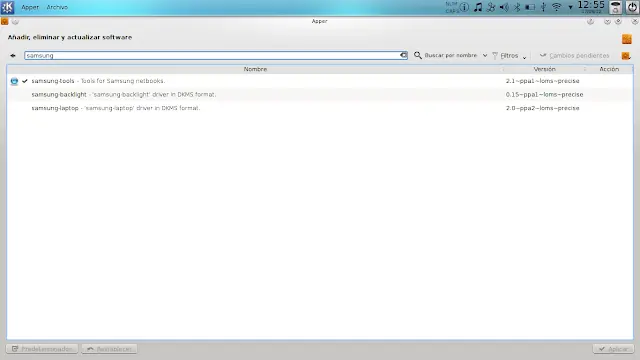
Task: Open the Filtros dropdown
Action: point(509,56)
